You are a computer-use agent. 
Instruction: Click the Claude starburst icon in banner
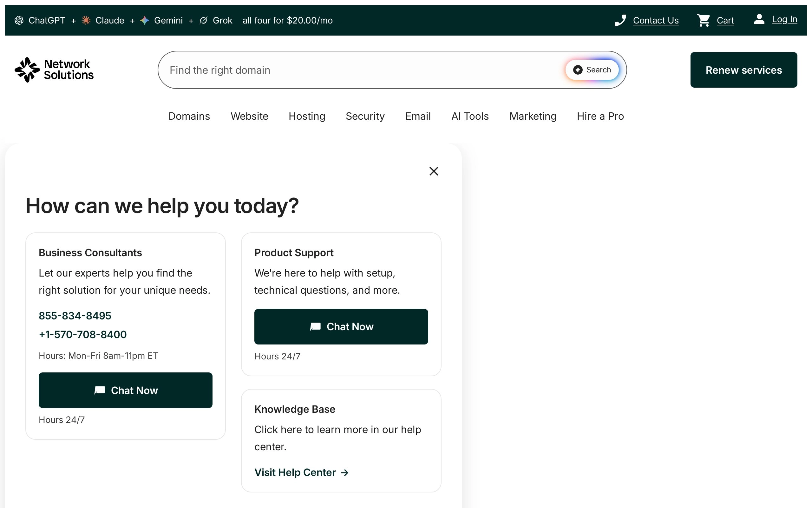point(86,21)
